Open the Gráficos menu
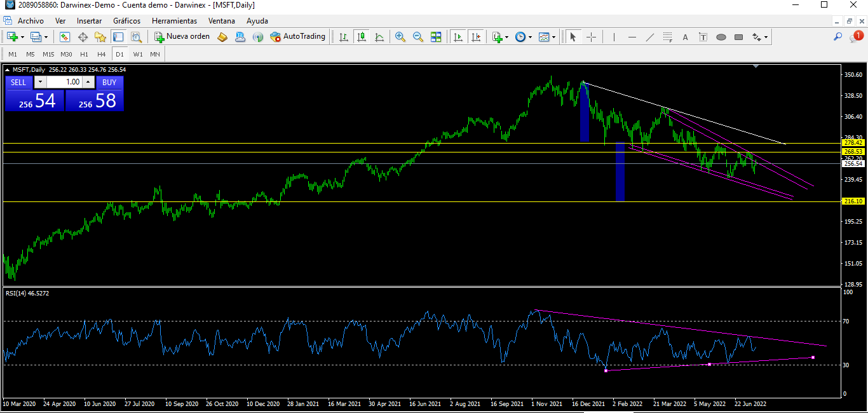The width and height of the screenshot is (868, 413). [126, 21]
